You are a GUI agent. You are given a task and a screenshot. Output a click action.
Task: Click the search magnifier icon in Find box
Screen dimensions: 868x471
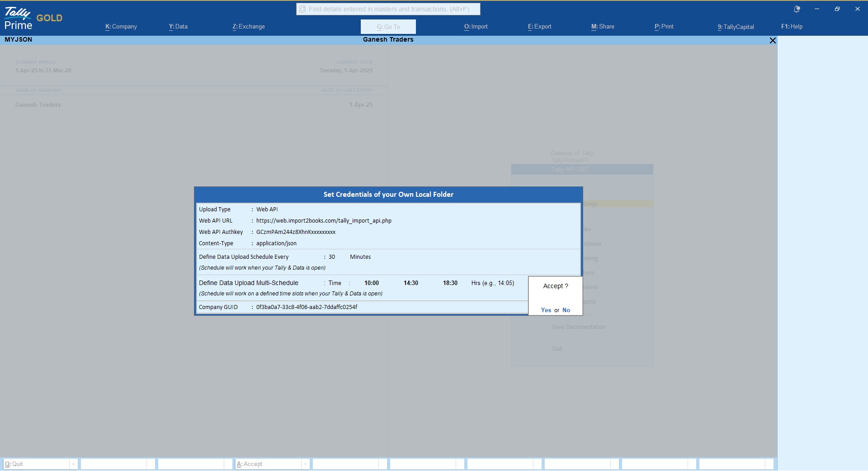tap(302, 9)
